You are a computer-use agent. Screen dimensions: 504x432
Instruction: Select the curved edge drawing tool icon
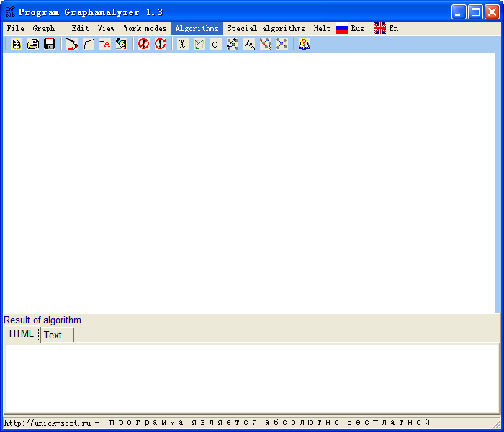89,44
